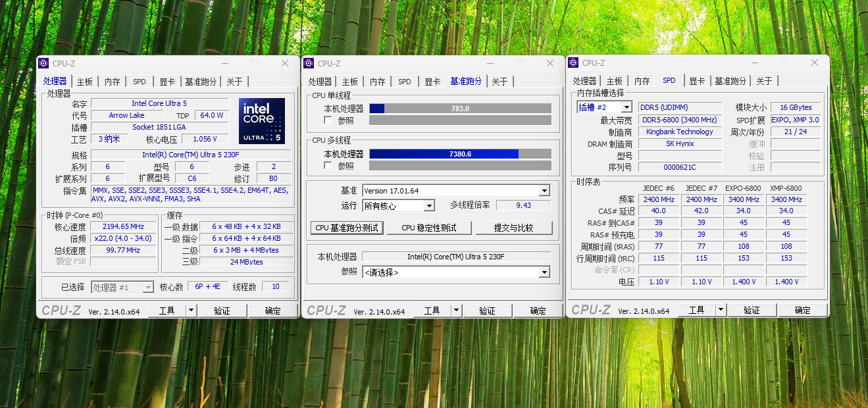Select 基准跑分 tab in right window
Image resolution: width=868 pixels, height=408 pixels.
[730, 81]
